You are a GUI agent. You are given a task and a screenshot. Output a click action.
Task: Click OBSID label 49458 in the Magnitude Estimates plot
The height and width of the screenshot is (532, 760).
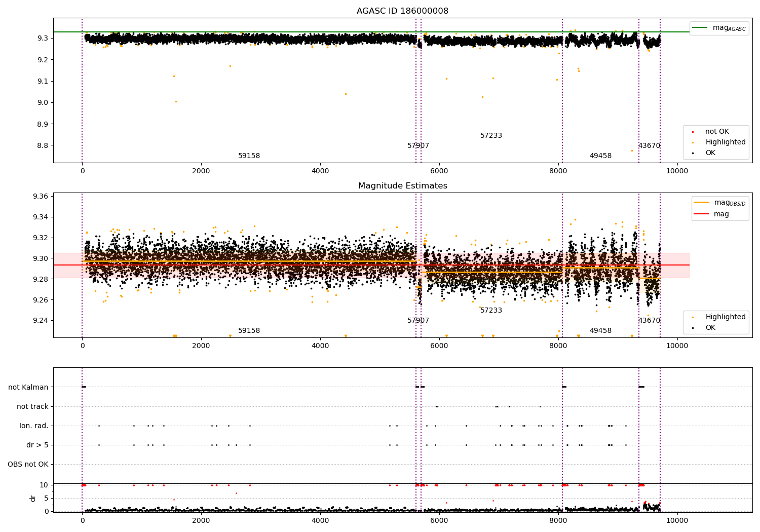tap(600, 331)
